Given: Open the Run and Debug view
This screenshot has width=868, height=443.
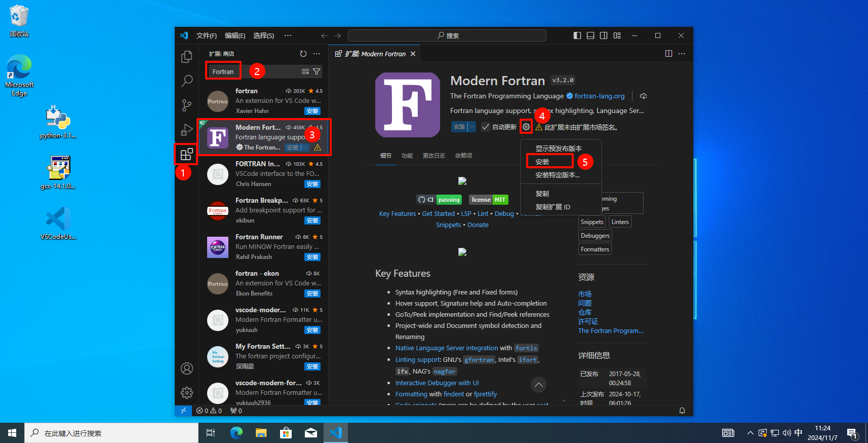Looking at the screenshot, I should click(x=187, y=130).
